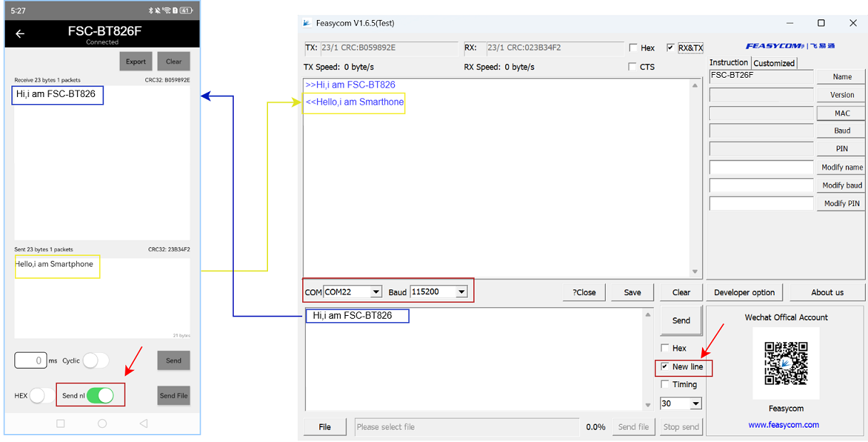Enable the CTS checkbox
Viewport: 868px width, 442px height.
coord(633,67)
